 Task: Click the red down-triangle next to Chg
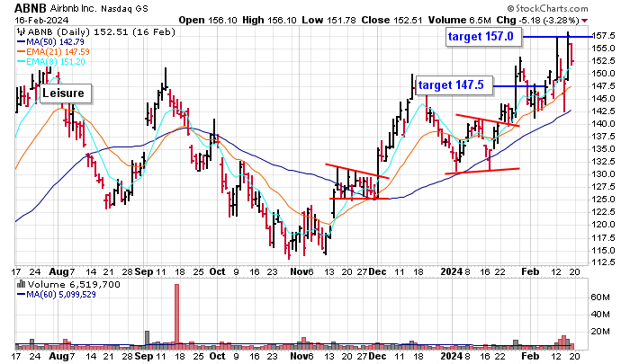tap(584, 21)
